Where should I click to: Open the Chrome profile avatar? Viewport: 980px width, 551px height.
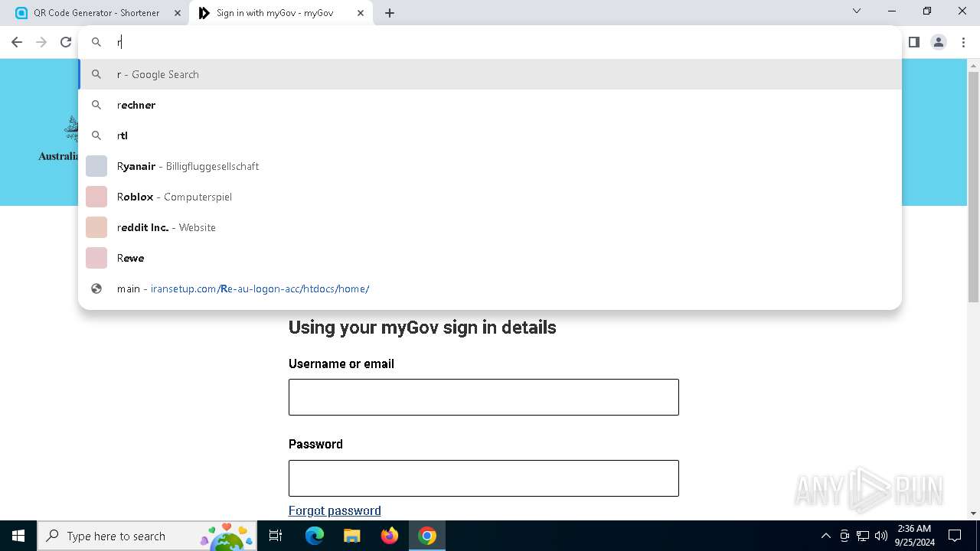[939, 42]
